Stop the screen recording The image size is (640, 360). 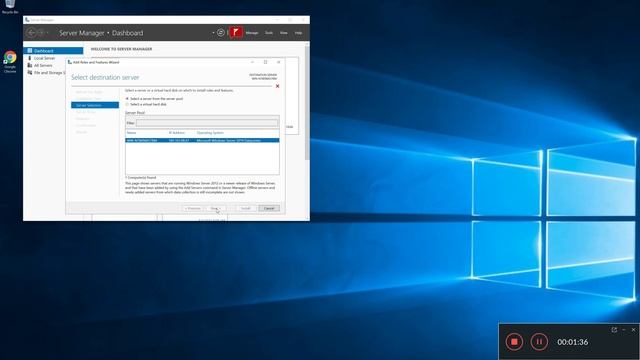(514, 342)
